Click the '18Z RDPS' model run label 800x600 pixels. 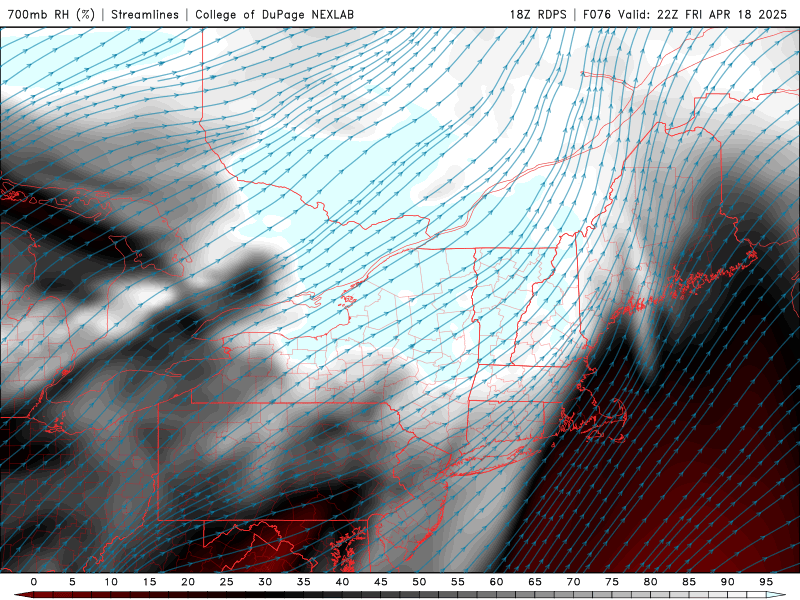(538, 14)
